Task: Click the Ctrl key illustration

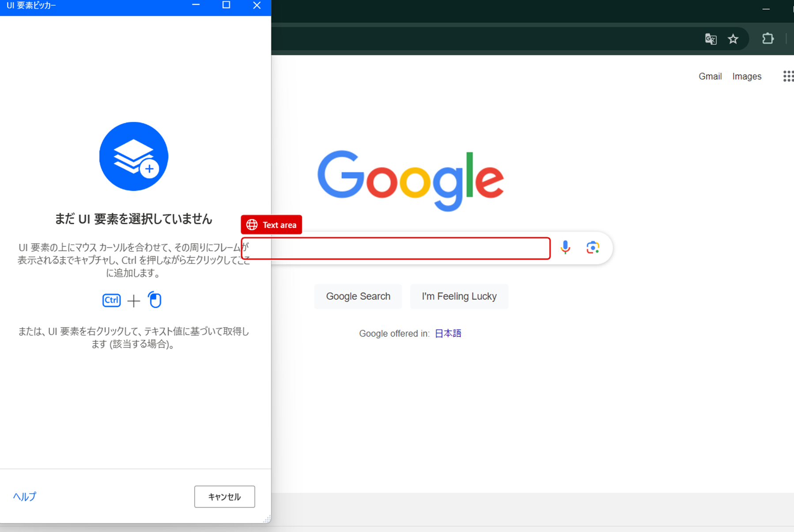Action: click(x=111, y=300)
